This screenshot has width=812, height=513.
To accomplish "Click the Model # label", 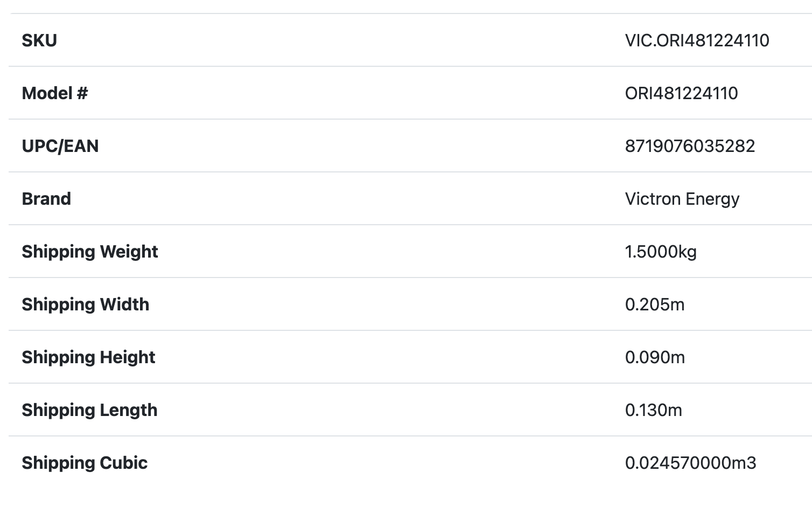I will click(54, 93).
